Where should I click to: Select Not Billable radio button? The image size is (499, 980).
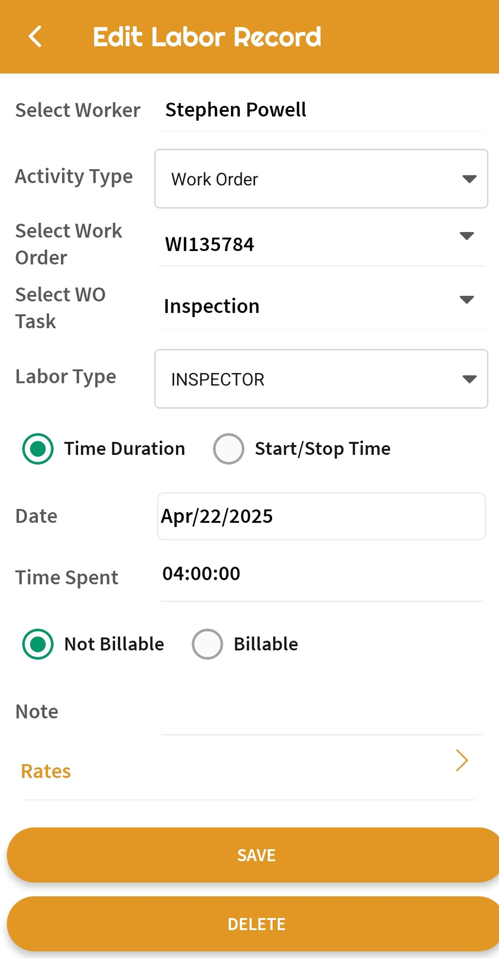tap(38, 644)
